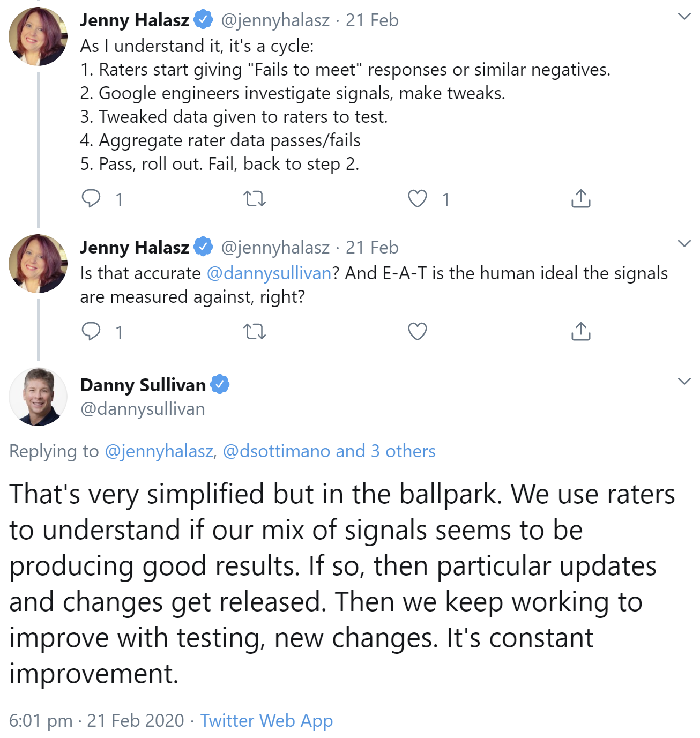Retweet Jenny's first tweet about raters
The height and width of the screenshot is (738, 700).
255,199
